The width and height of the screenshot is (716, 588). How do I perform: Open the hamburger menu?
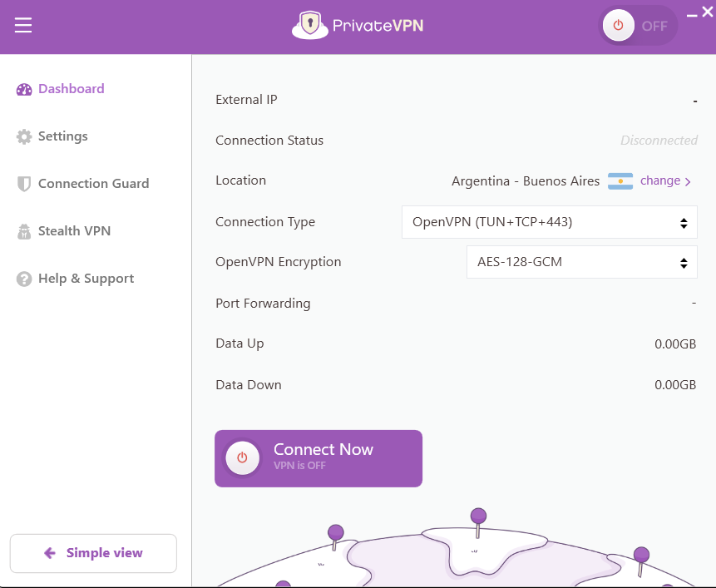(x=22, y=25)
